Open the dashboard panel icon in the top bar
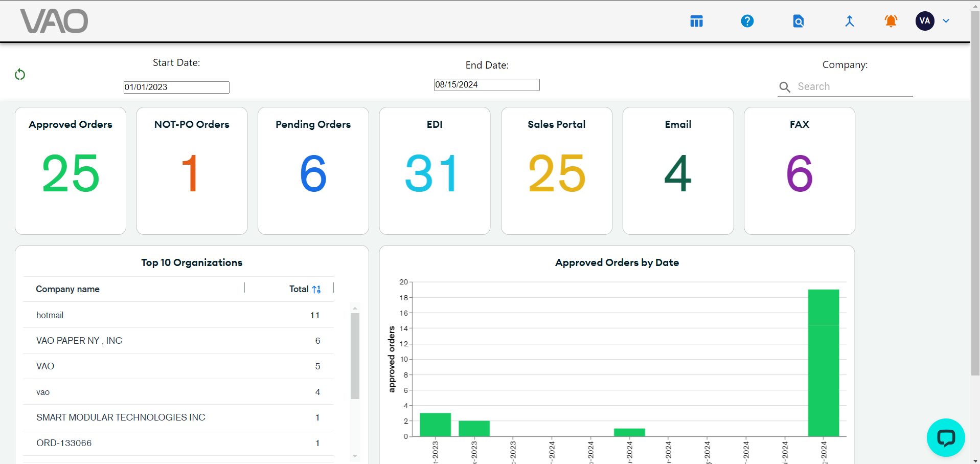Screen dimensions: 980x464 [x=696, y=21]
